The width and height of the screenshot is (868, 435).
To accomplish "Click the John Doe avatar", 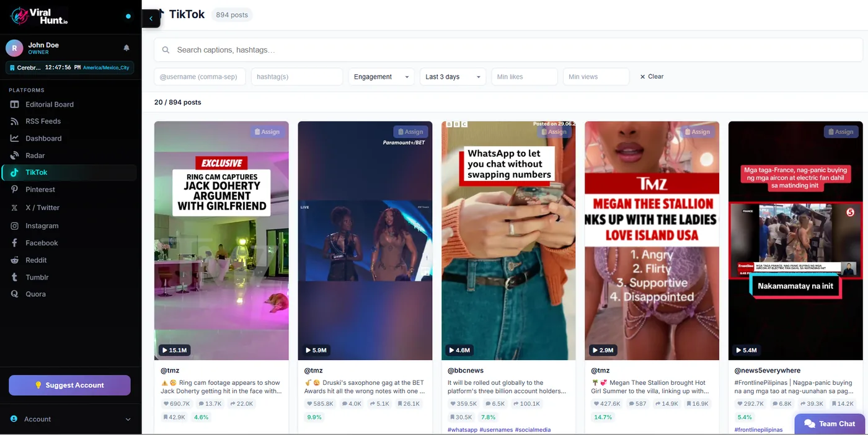I will (14, 48).
